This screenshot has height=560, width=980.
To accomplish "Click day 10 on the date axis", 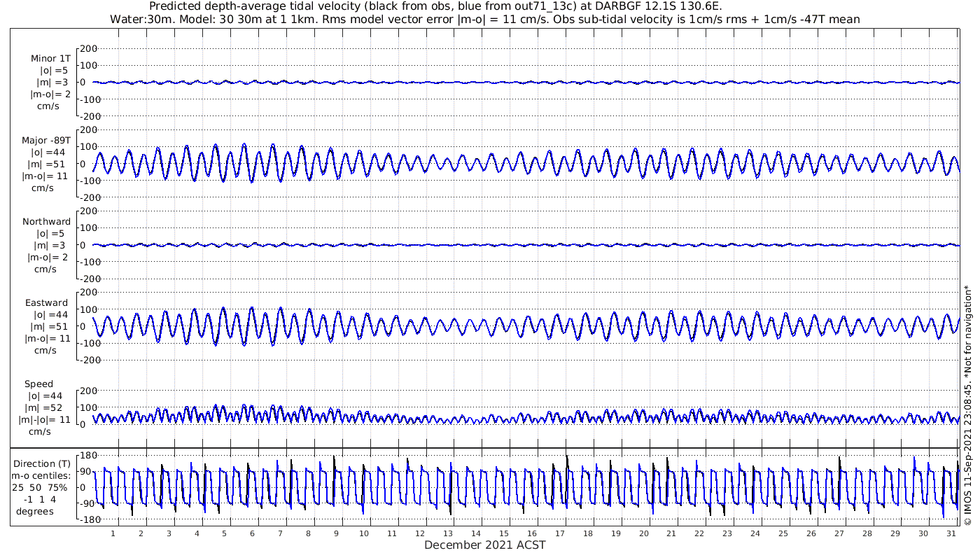I will [364, 533].
